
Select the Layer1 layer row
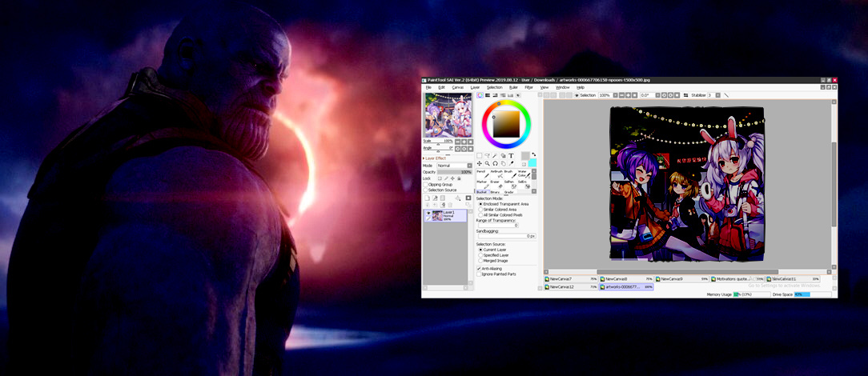pos(446,216)
